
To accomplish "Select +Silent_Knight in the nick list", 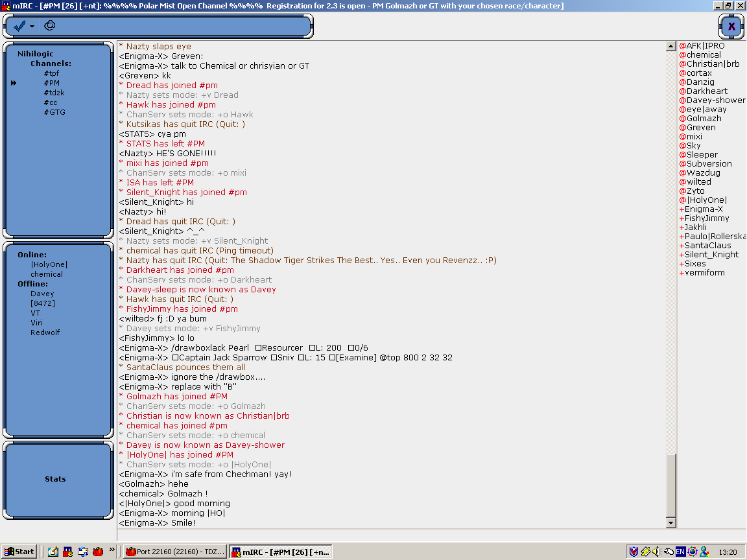I will click(x=709, y=254).
